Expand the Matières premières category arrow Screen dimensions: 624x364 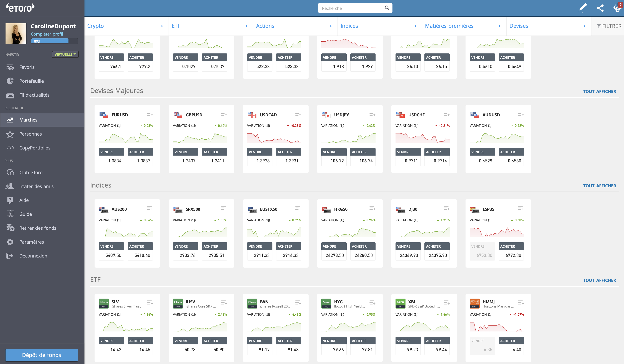pyautogui.click(x=500, y=26)
